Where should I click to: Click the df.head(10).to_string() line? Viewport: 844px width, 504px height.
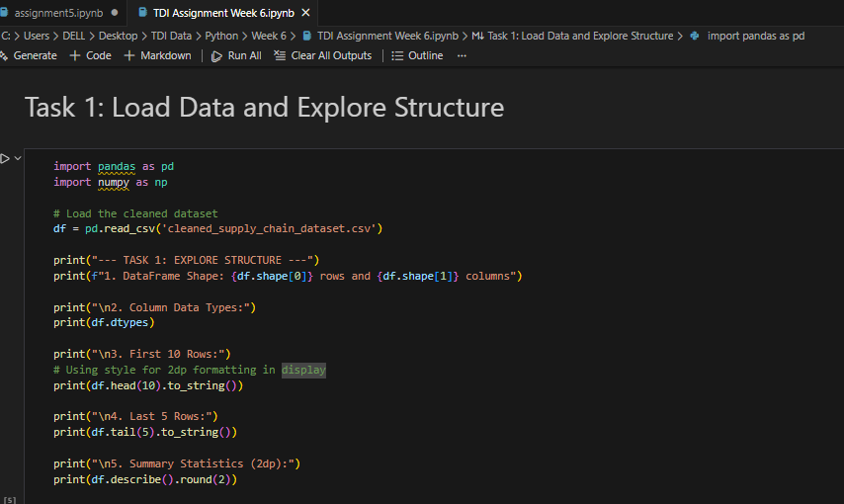point(148,386)
